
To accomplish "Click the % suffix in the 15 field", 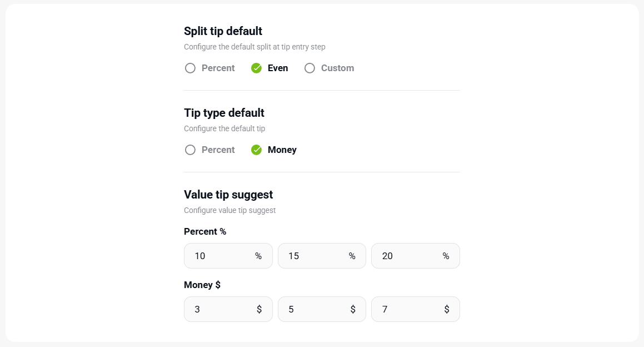I will coord(352,256).
